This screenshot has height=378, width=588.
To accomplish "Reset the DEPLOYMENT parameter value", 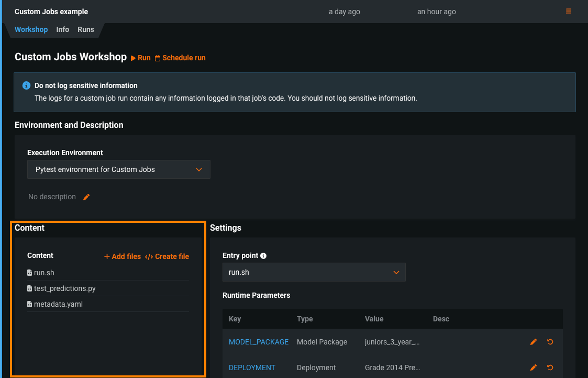I will tap(550, 368).
